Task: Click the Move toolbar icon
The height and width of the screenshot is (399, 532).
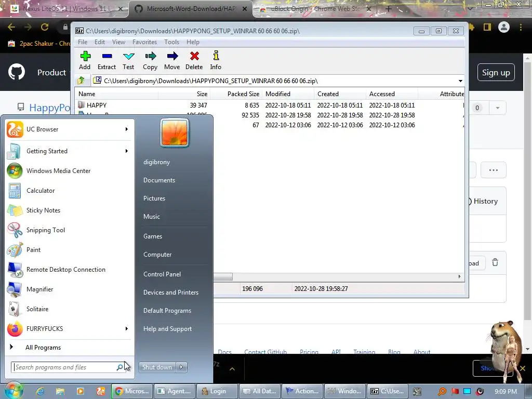Action: [x=172, y=60]
